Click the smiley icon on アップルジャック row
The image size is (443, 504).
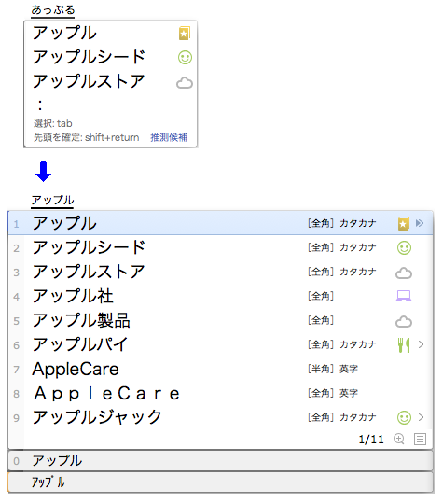(x=404, y=417)
